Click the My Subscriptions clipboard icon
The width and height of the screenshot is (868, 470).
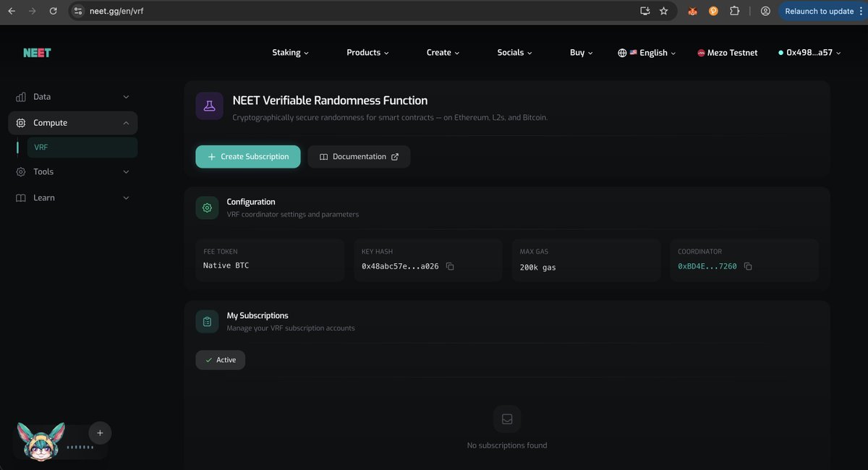point(207,322)
